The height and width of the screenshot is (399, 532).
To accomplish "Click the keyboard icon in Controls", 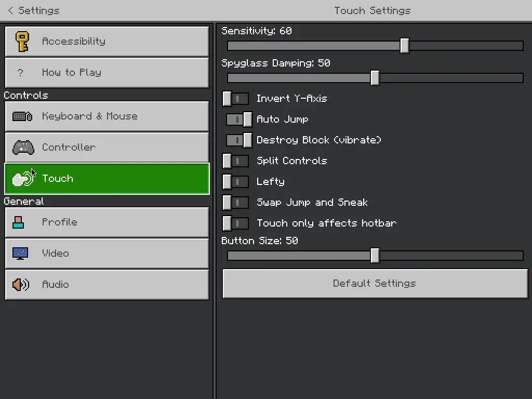I will point(22,116).
